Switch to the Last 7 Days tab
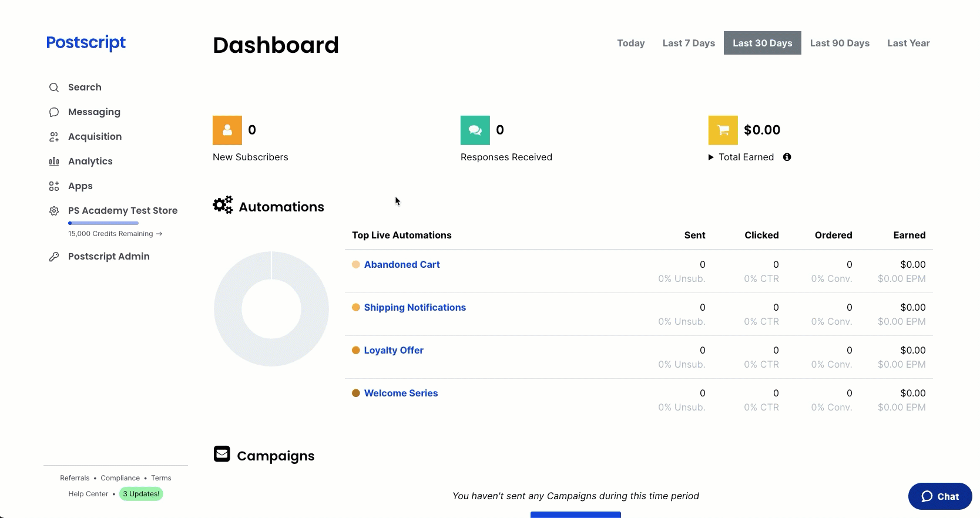Viewport: 980px width, 518px height. 689,43
